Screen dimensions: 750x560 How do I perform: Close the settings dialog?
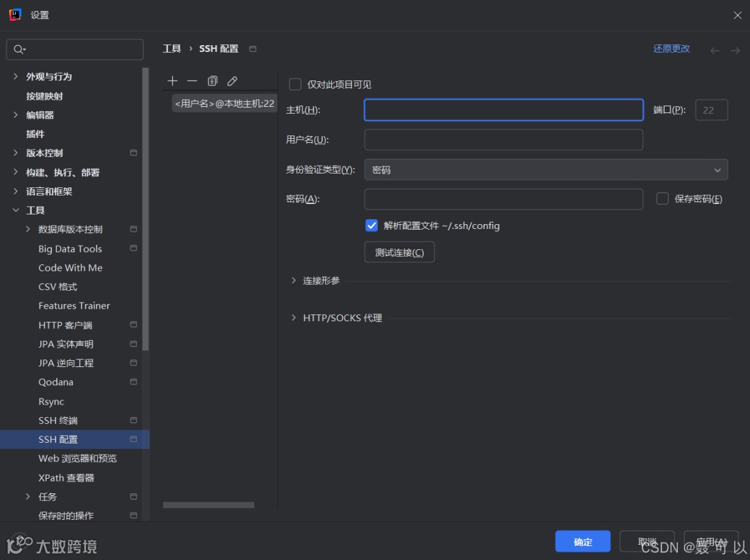click(x=737, y=15)
